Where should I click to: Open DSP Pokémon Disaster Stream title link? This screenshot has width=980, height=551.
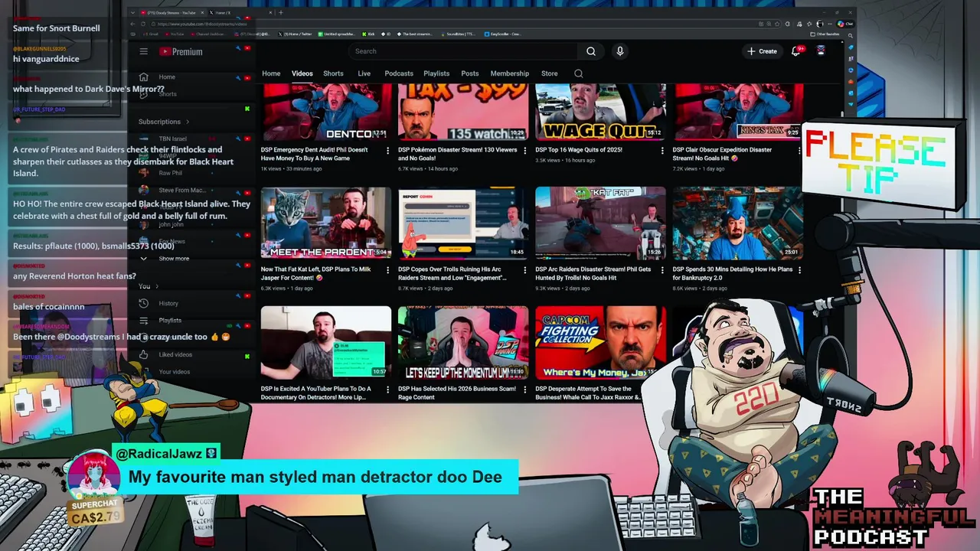[456, 154]
